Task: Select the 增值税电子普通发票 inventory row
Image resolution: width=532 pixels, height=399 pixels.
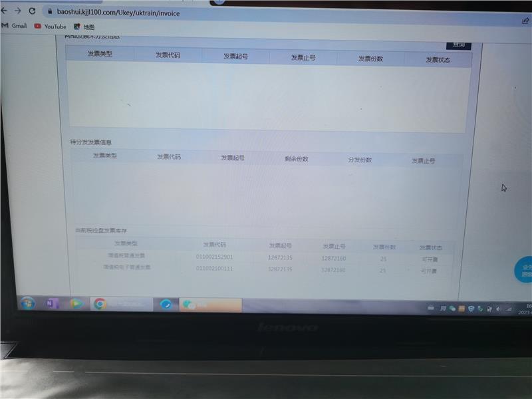Action: click(x=126, y=267)
